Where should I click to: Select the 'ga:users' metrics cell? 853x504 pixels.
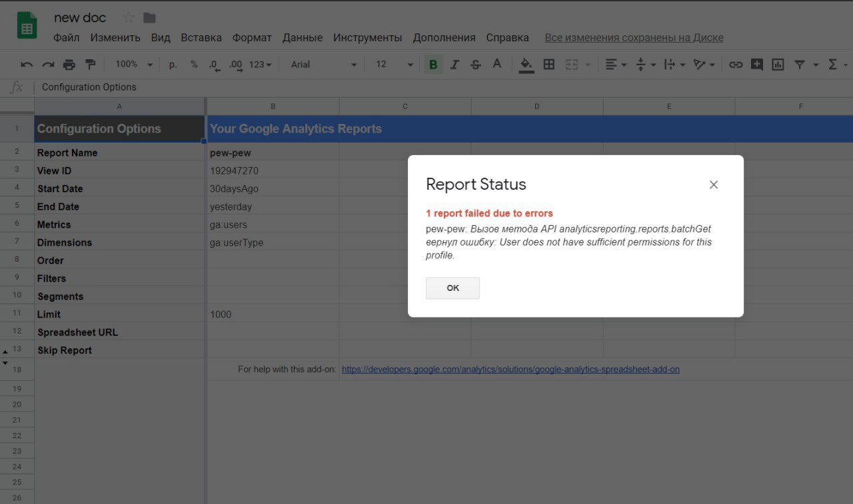pos(273,224)
